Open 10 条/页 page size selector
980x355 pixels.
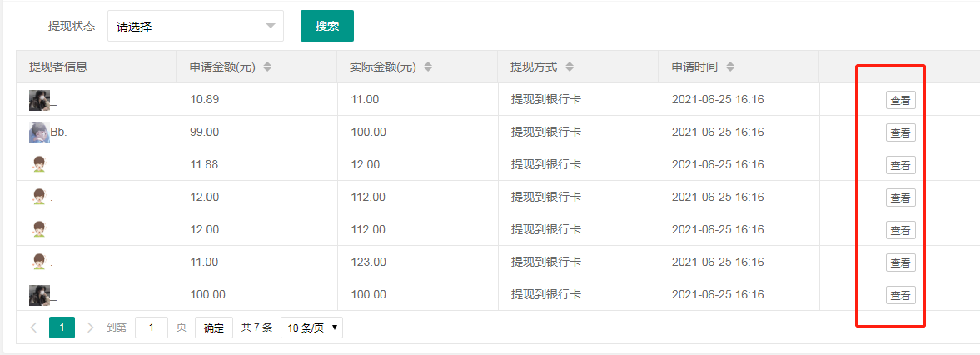312,327
